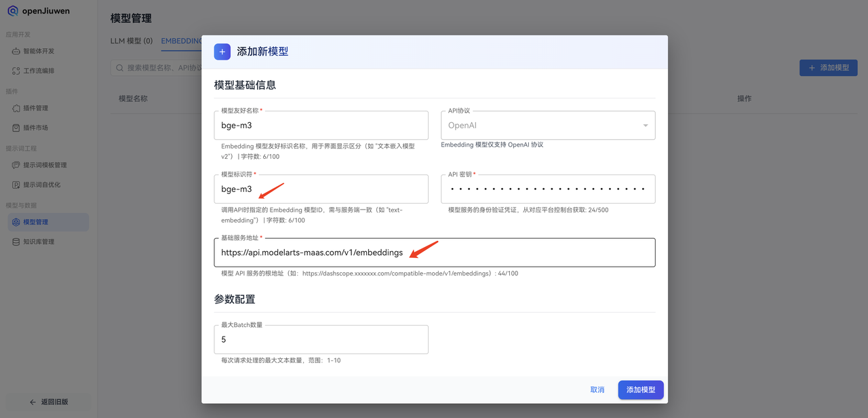The width and height of the screenshot is (868, 418).
Task: Click the 参数配置 section heading
Action: click(x=235, y=299)
